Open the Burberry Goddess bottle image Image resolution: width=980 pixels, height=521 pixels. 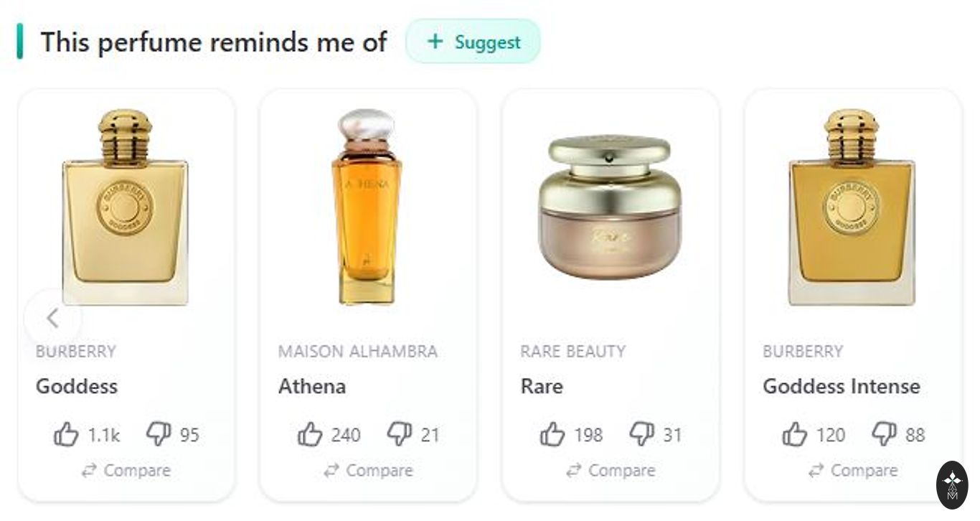126,208
